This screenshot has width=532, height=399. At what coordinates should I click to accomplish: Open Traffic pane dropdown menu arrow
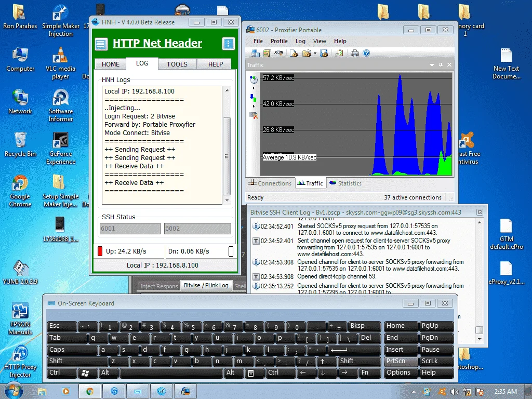click(432, 65)
